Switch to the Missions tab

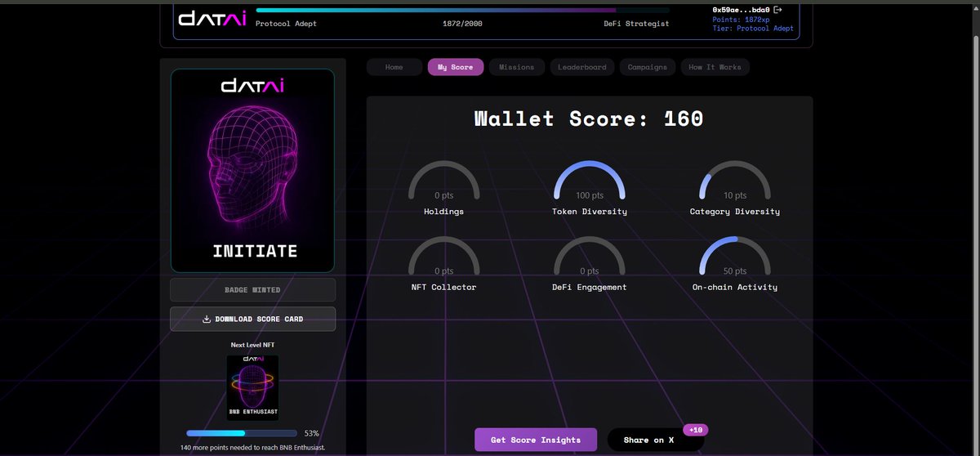coord(517,67)
